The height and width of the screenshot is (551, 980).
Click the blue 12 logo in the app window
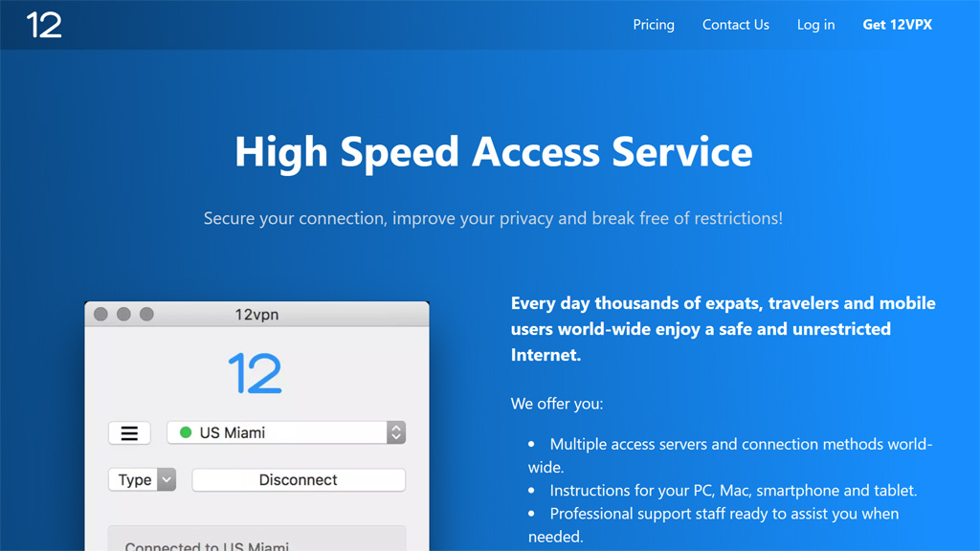pos(255,373)
